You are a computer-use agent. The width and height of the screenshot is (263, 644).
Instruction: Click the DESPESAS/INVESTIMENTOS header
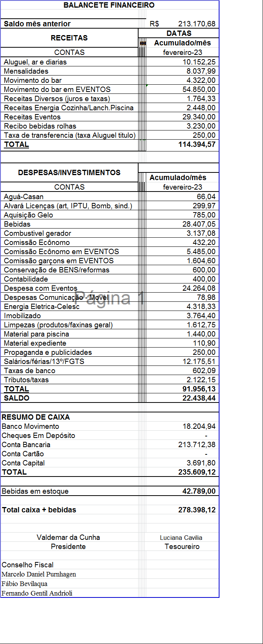pyautogui.click(x=69, y=172)
